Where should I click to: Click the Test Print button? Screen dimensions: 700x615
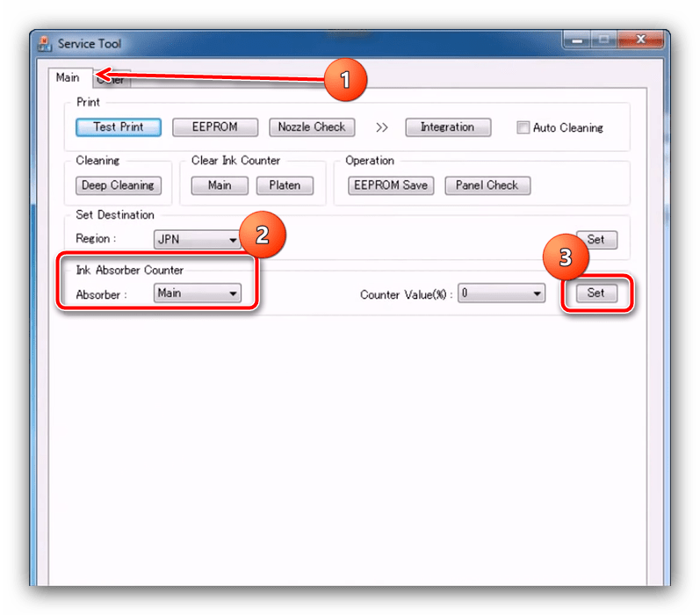119,127
